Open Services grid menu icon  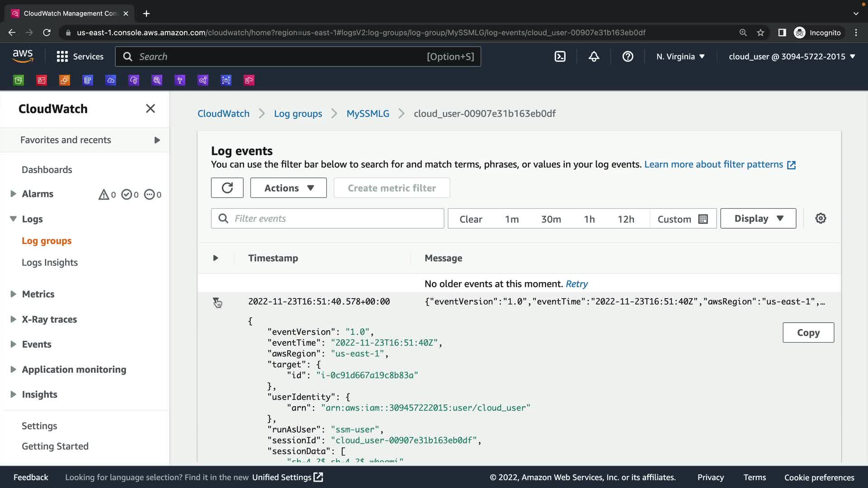[x=62, y=56]
